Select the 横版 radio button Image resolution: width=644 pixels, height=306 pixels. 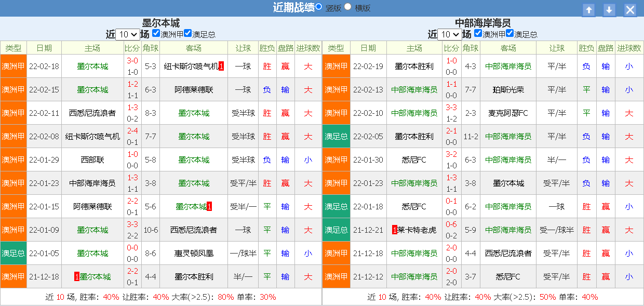(x=348, y=7)
